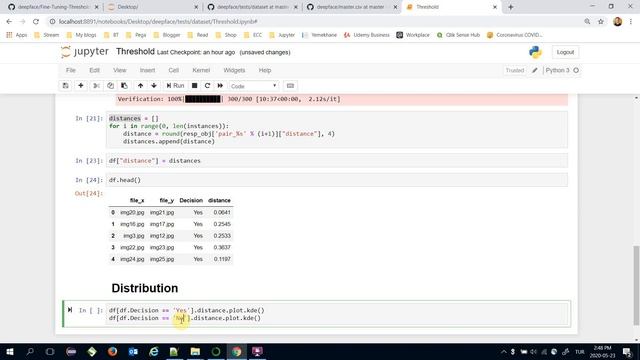Click the pencil edit icon near Trusted
Screen dimensions: 640x360
[535, 70]
